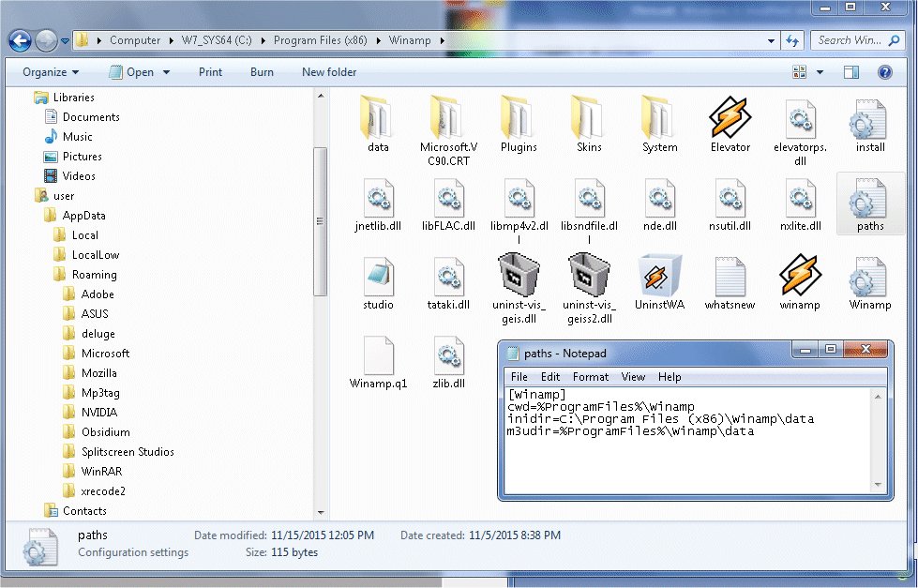Select Documents in the Libraries tree
This screenshot has height=588, width=918.
click(82, 117)
